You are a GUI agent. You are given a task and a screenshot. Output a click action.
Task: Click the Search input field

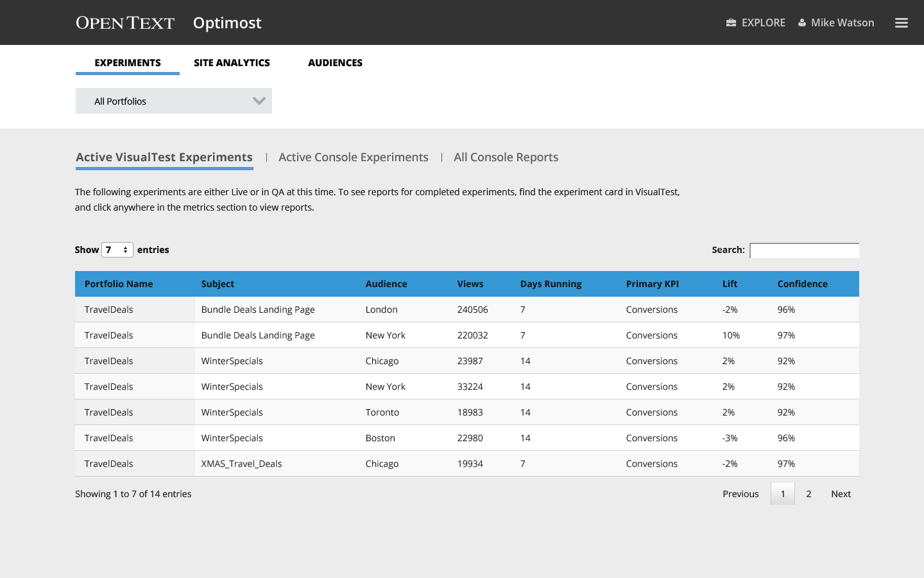(805, 250)
